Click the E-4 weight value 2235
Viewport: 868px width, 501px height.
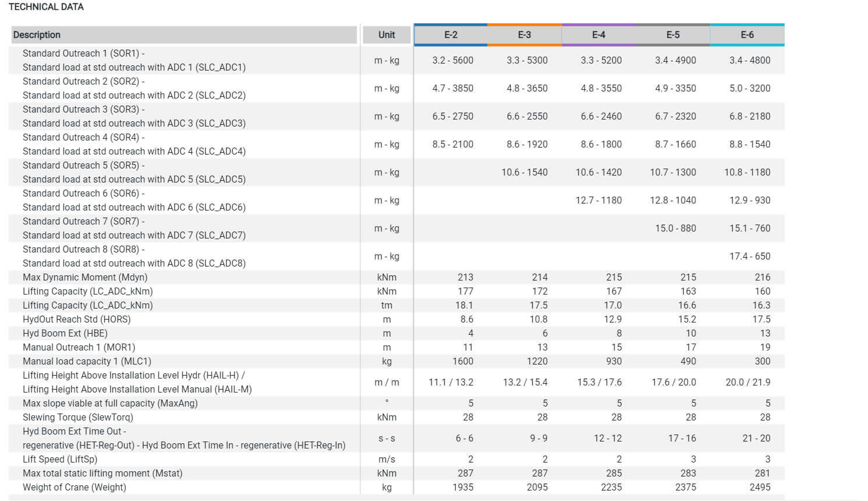pos(611,488)
